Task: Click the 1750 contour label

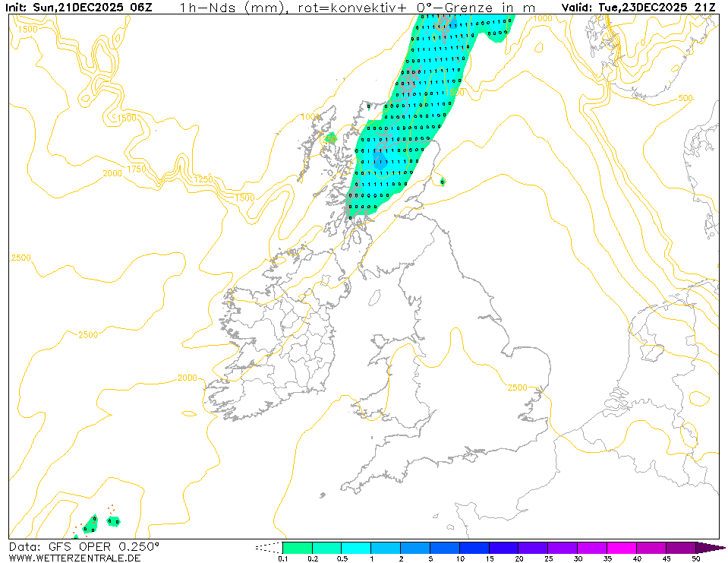Action: 137,169
